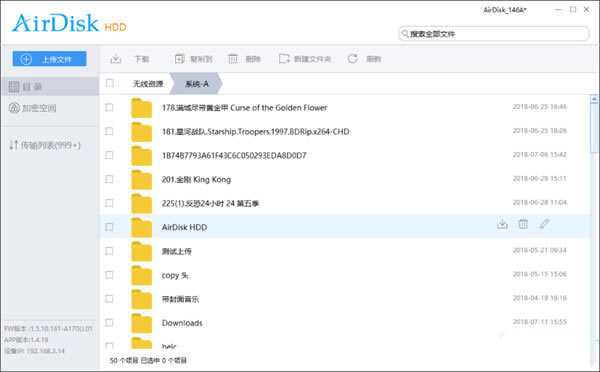Viewport: 600px width, 372px height.
Task: Select the 系统-A breadcrumb
Action: coord(197,83)
